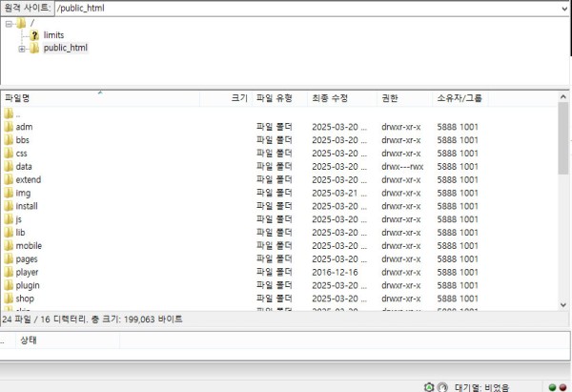
Task: Click the data folder icon
Action: click(9, 166)
